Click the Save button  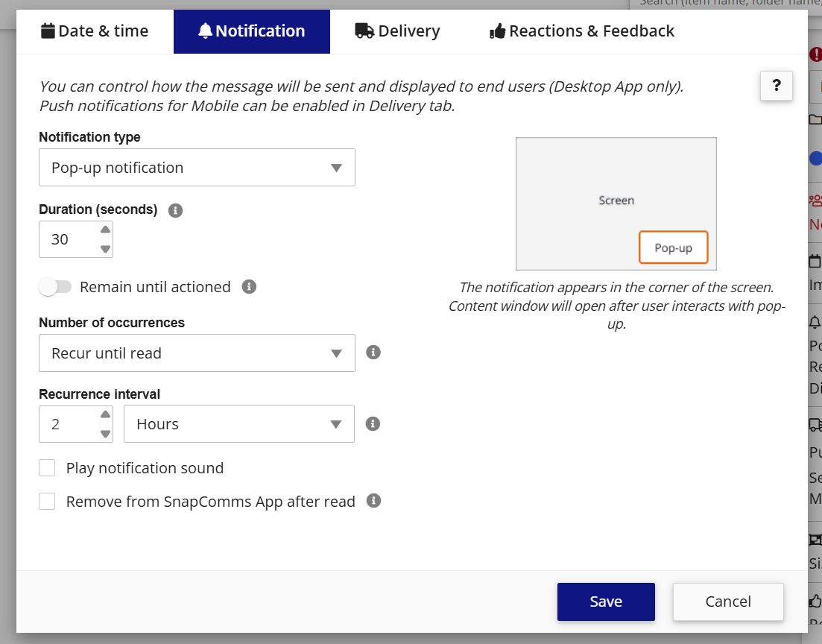pyautogui.click(x=606, y=602)
